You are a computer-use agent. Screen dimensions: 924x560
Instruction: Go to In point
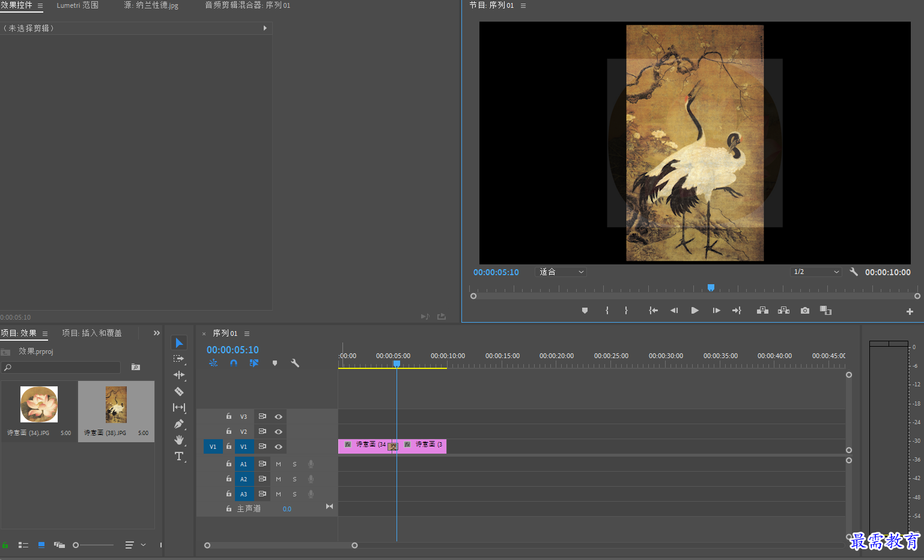[653, 311]
